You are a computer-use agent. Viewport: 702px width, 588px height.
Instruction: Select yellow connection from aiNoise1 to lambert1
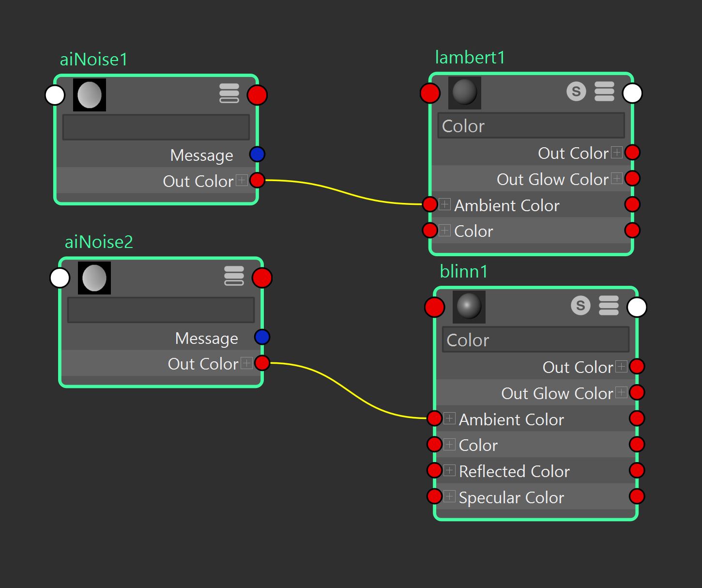pyautogui.click(x=344, y=192)
